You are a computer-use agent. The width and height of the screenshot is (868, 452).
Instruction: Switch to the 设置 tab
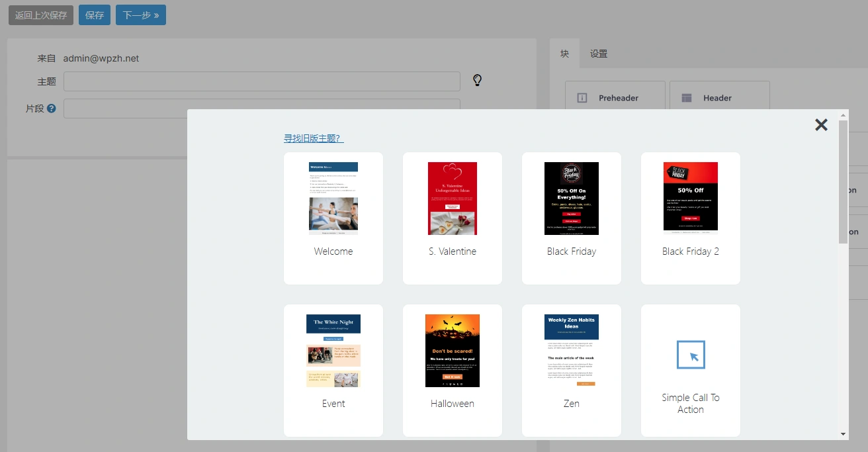[x=599, y=54]
